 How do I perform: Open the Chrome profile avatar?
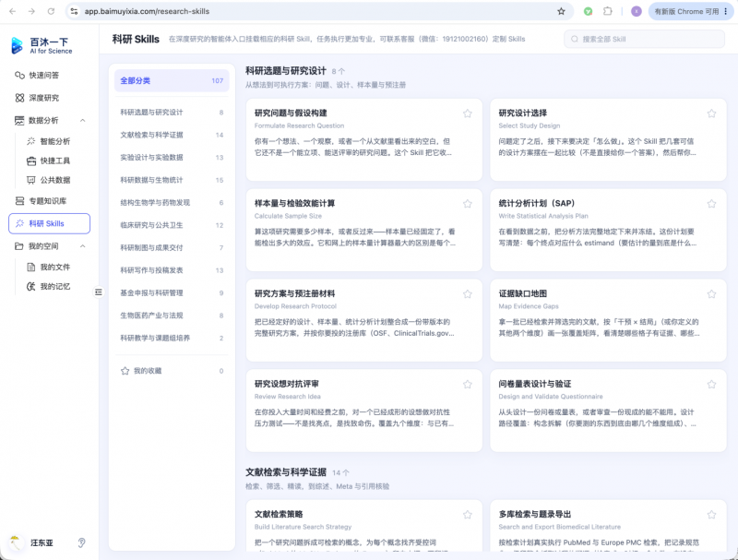[637, 11]
